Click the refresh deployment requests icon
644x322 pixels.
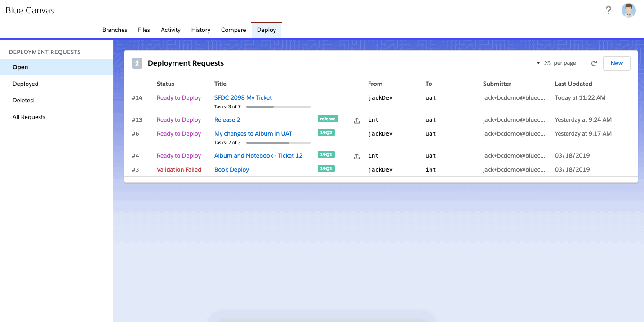[x=594, y=63]
